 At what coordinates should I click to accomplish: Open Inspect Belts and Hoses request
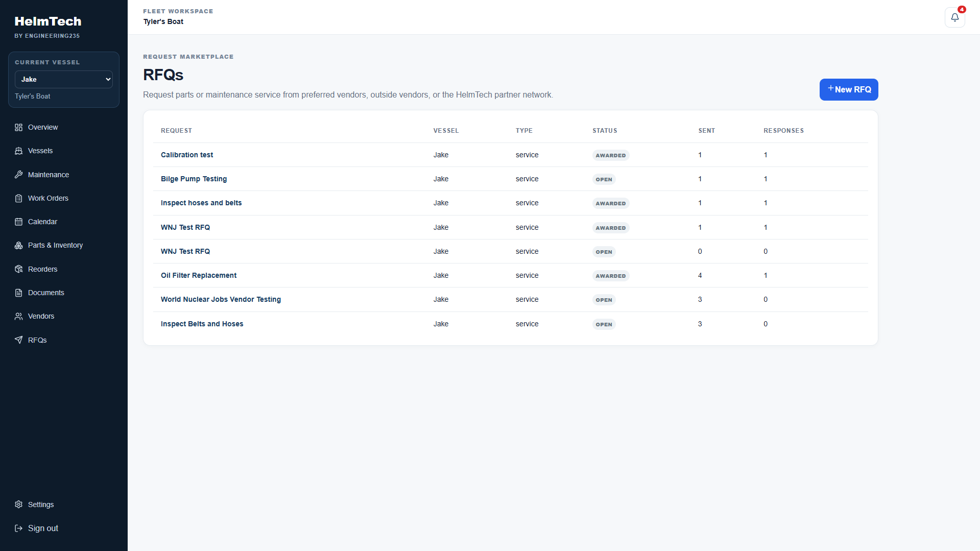pos(202,324)
